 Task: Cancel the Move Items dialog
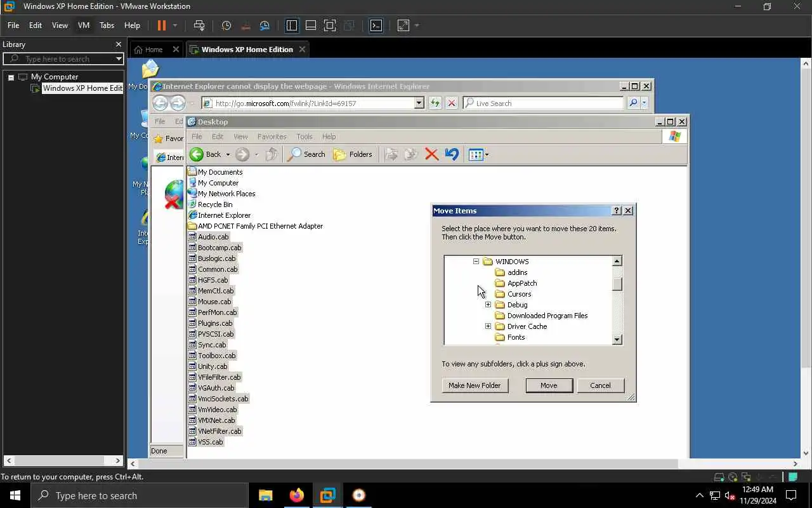point(600,385)
